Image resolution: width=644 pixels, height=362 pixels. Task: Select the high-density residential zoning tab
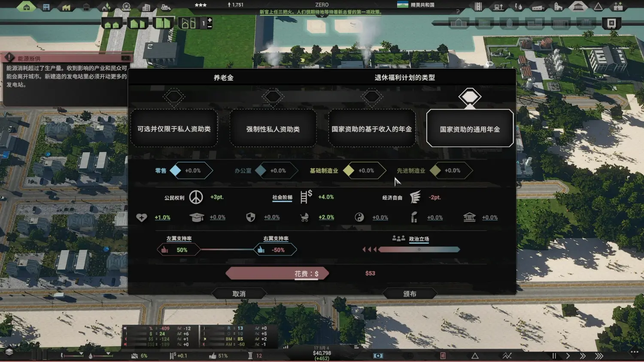tap(163, 23)
